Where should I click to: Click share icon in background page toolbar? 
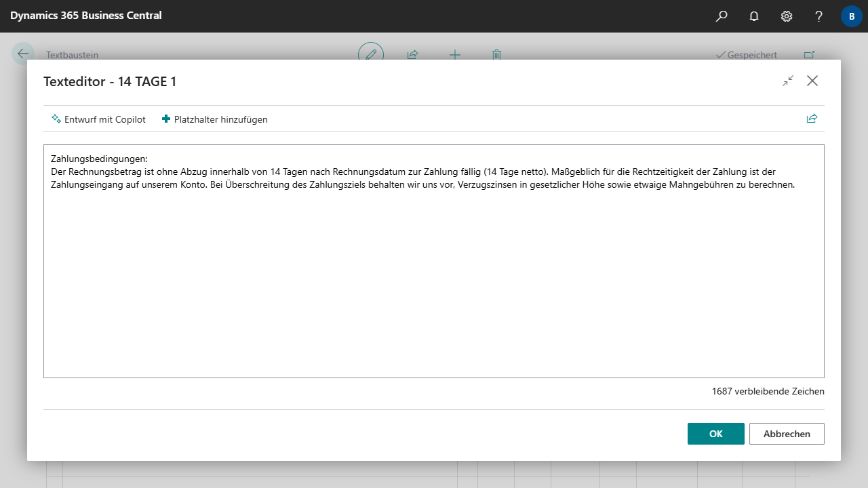point(412,54)
